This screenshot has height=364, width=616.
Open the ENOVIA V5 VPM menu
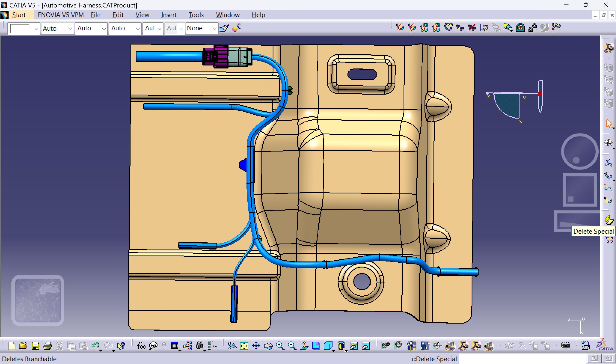pos(61,15)
